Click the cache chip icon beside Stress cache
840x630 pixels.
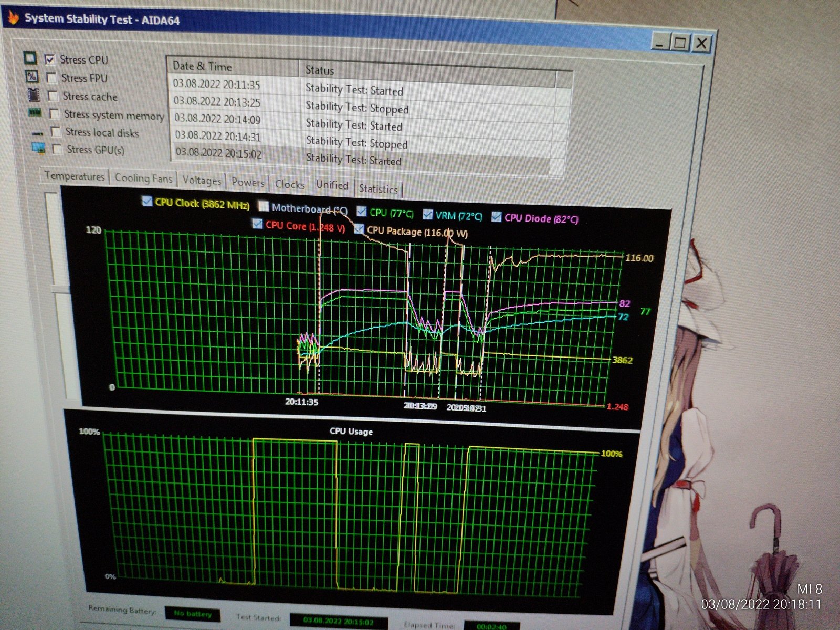pos(34,95)
